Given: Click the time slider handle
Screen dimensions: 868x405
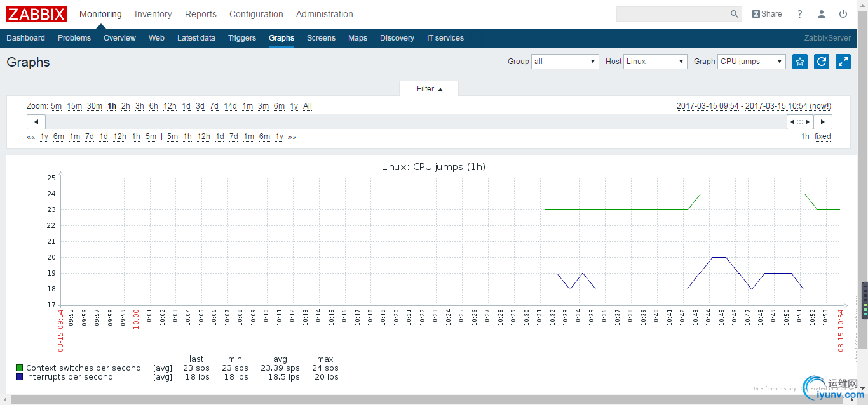Looking at the screenshot, I should (800, 122).
